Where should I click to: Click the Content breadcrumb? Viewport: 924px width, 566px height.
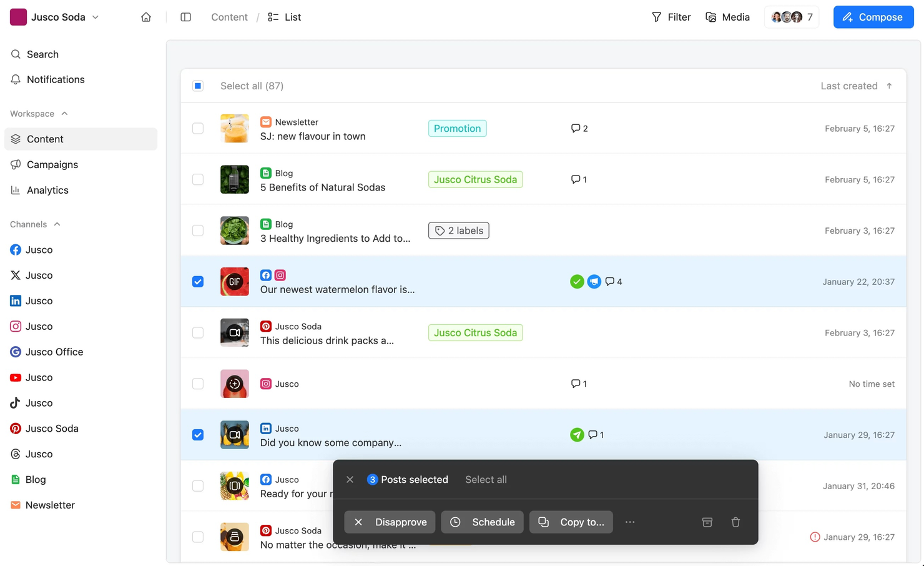(x=229, y=17)
